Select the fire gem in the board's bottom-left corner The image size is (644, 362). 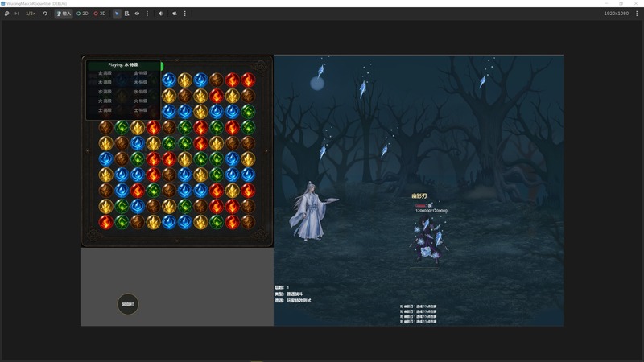pos(105,222)
